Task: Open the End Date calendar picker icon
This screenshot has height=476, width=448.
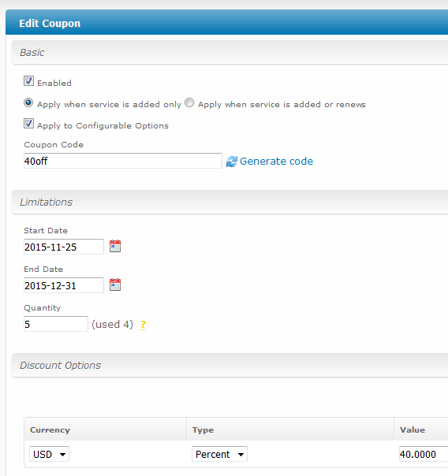Action: 115,284
